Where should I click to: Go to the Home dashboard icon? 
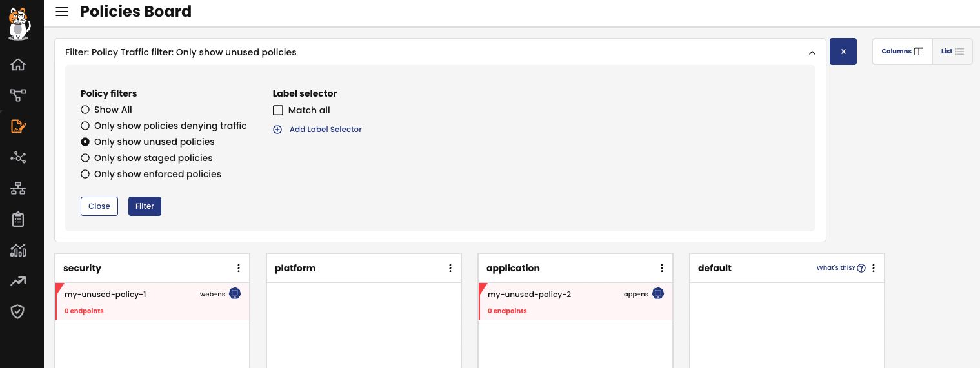[18, 64]
